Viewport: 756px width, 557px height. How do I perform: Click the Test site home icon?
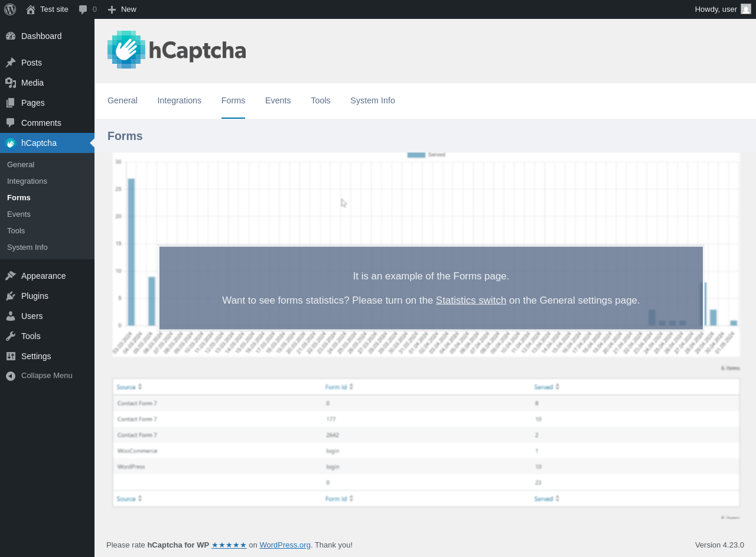tap(31, 9)
